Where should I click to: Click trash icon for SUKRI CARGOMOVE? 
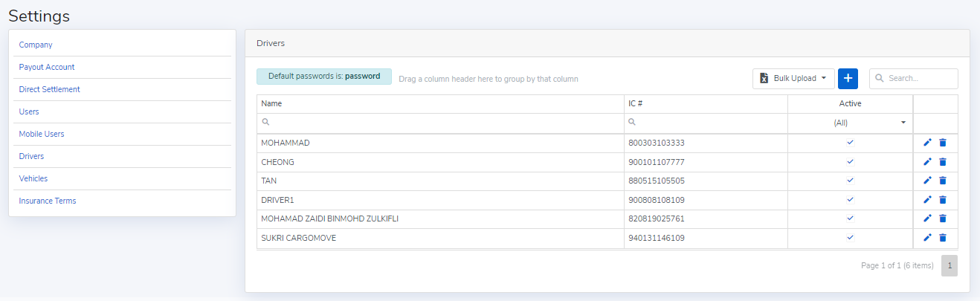pos(943,238)
